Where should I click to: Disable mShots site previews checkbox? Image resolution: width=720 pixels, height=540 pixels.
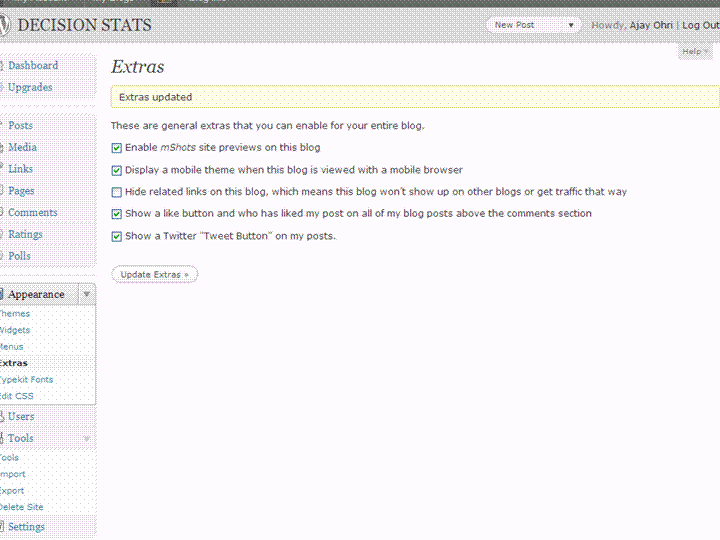point(117,148)
